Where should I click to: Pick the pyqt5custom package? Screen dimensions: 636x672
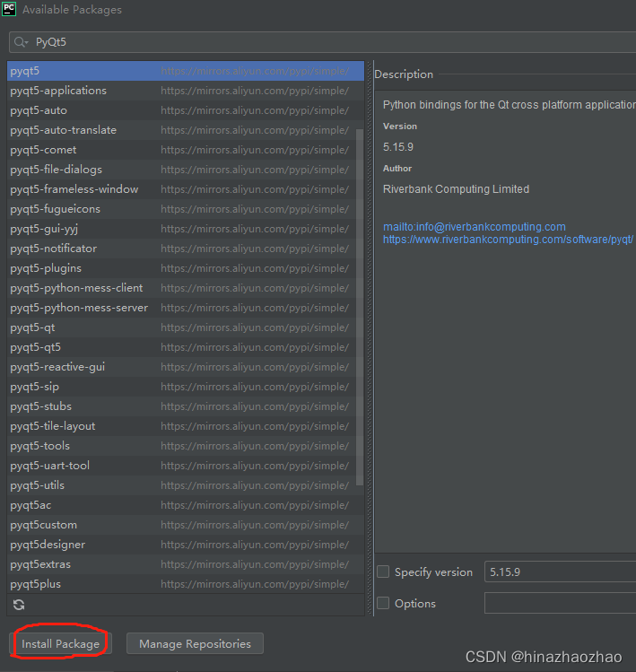click(x=186, y=525)
